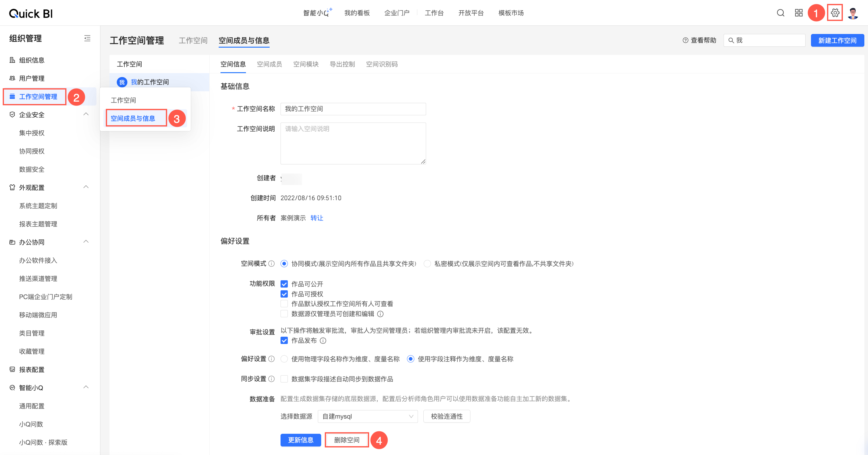The image size is (868, 455).
Task: Open the settings gear icon
Action: point(835,13)
